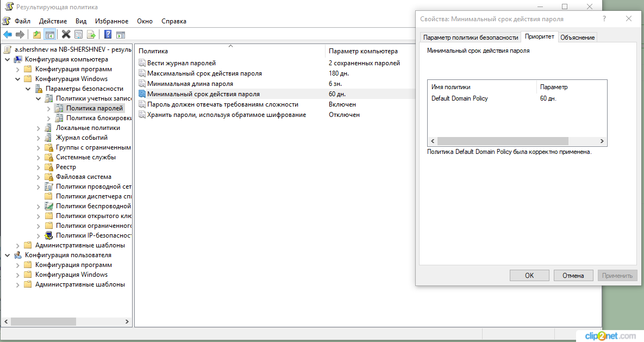644x342 pixels.
Task: Click icon of Вести журнал паролей policy
Action: (142, 63)
